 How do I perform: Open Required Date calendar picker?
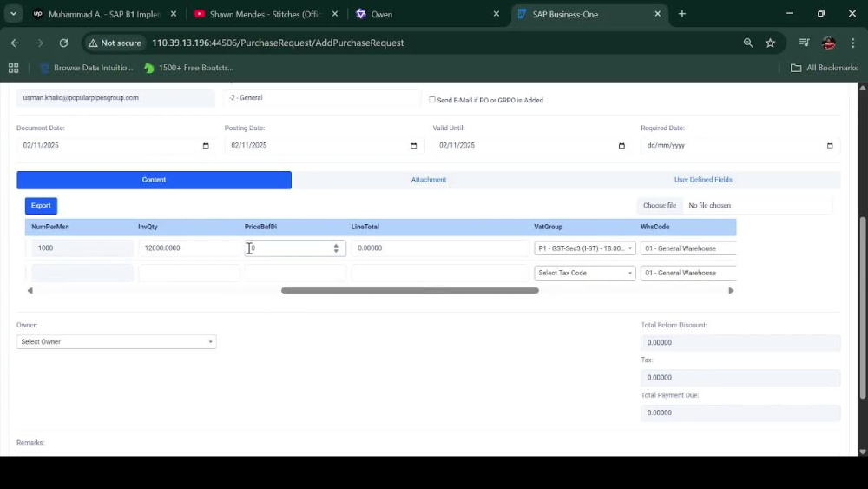tap(830, 146)
